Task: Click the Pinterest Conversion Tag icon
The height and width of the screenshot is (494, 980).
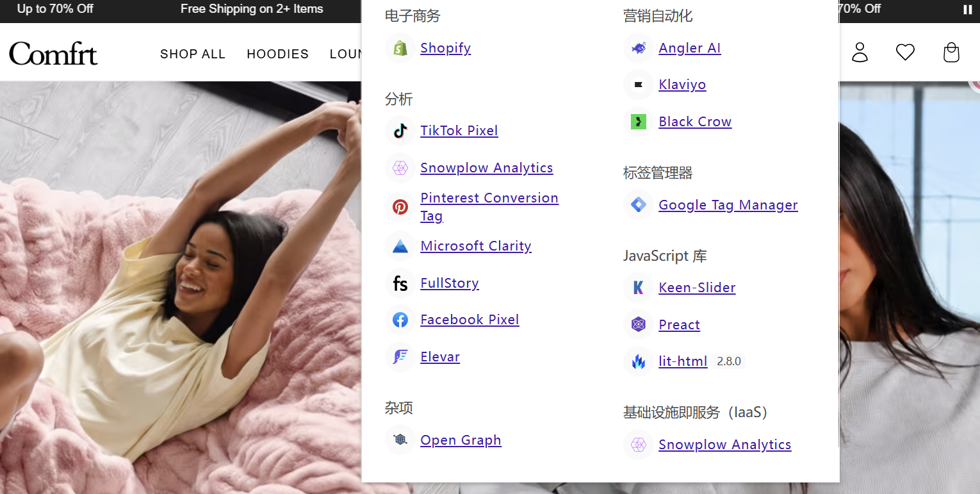Action: pyautogui.click(x=400, y=207)
